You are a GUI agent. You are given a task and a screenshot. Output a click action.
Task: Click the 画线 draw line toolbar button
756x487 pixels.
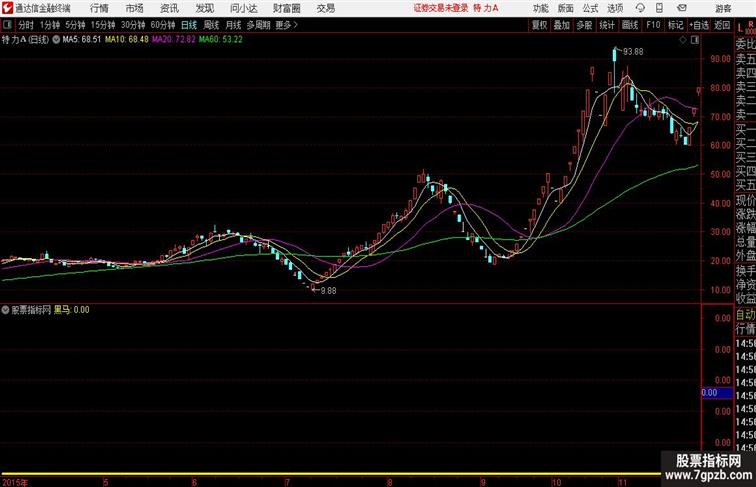click(630, 25)
